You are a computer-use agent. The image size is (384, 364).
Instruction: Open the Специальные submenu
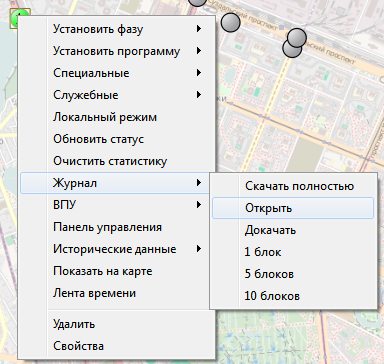(117, 73)
